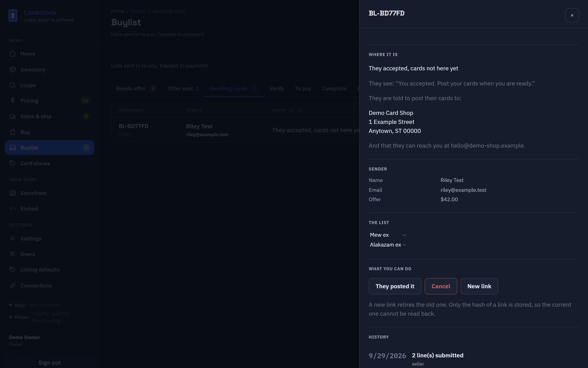Click riley@example.test in the table row
The height and width of the screenshot is (368, 588).
(x=207, y=135)
